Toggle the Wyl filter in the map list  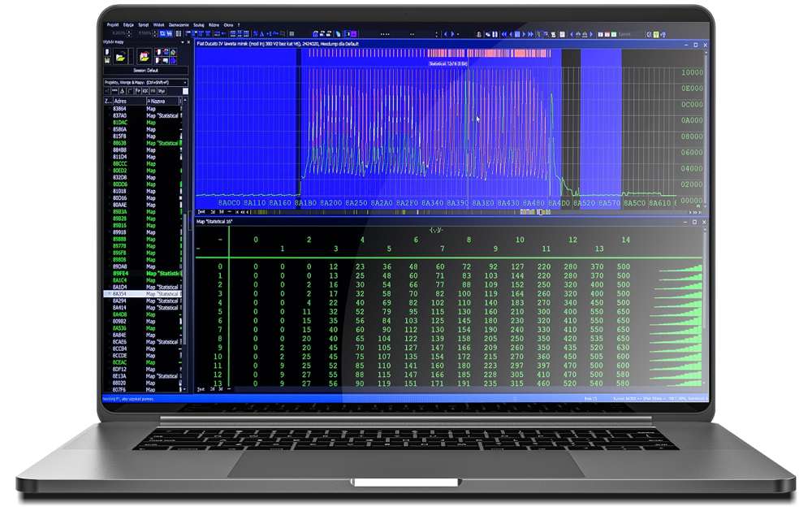pyautogui.click(x=162, y=91)
